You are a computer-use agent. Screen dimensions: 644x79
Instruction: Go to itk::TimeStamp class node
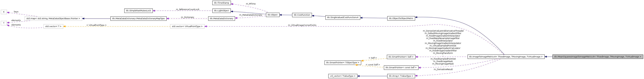tap(222, 3)
